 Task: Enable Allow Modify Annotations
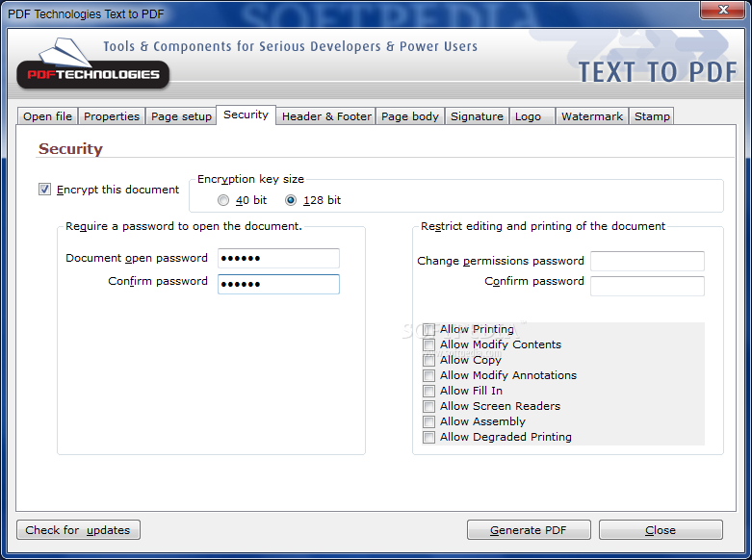click(429, 375)
